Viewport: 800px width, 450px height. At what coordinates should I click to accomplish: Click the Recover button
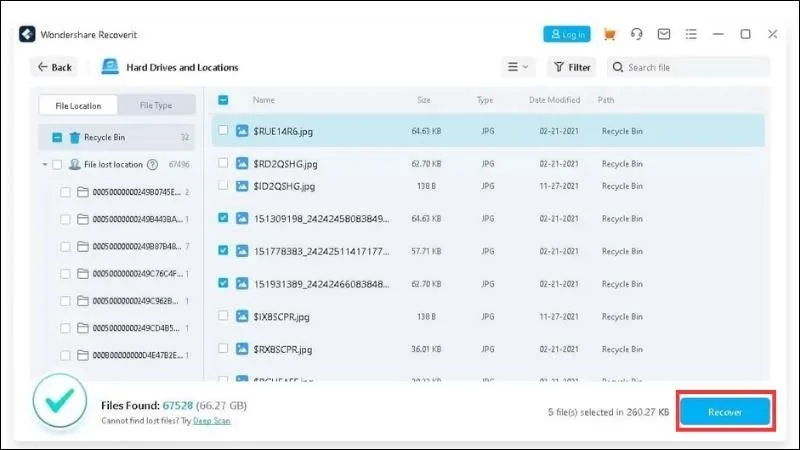(x=725, y=411)
